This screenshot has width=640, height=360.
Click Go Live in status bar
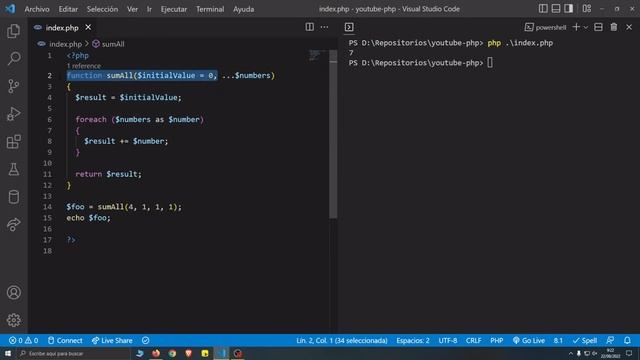(x=529, y=340)
